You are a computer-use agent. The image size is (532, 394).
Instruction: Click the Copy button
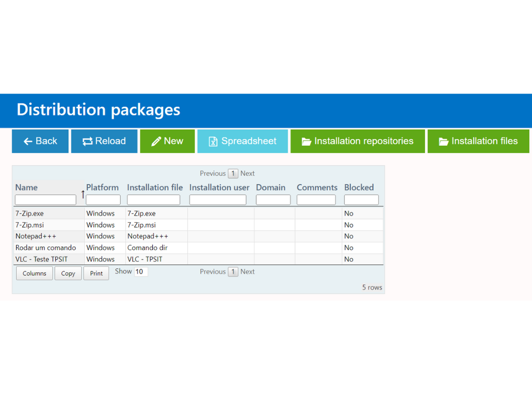(68, 273)
